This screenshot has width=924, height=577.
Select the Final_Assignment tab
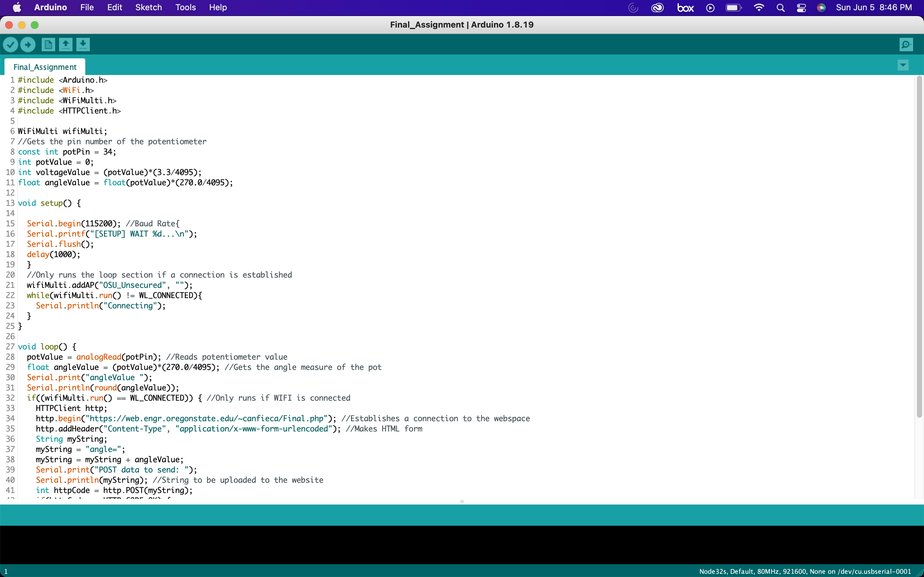coord(45,67)
